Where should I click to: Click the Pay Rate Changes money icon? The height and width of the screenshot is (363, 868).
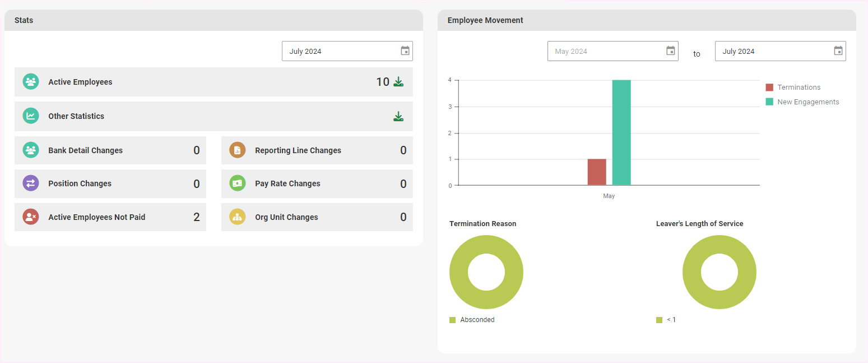238,183
